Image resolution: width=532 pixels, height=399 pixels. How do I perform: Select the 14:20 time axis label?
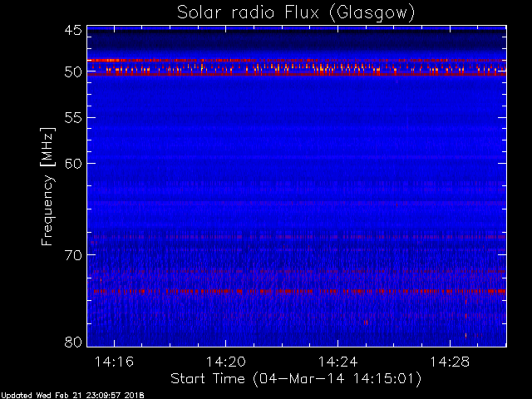[x=226, y=362]
